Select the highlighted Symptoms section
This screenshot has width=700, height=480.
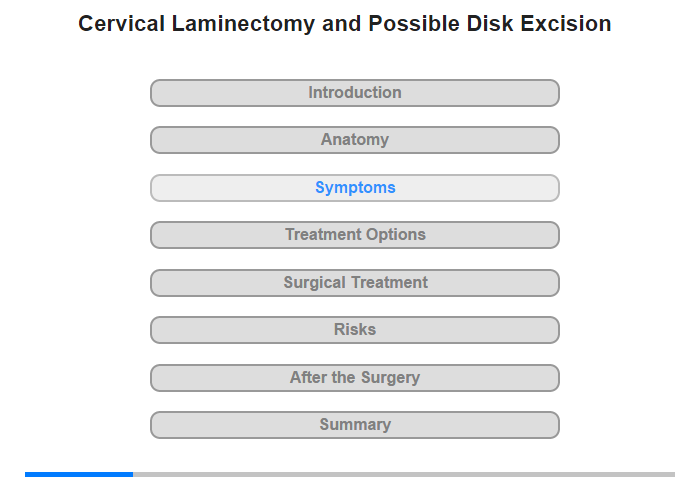coord(354,188)
